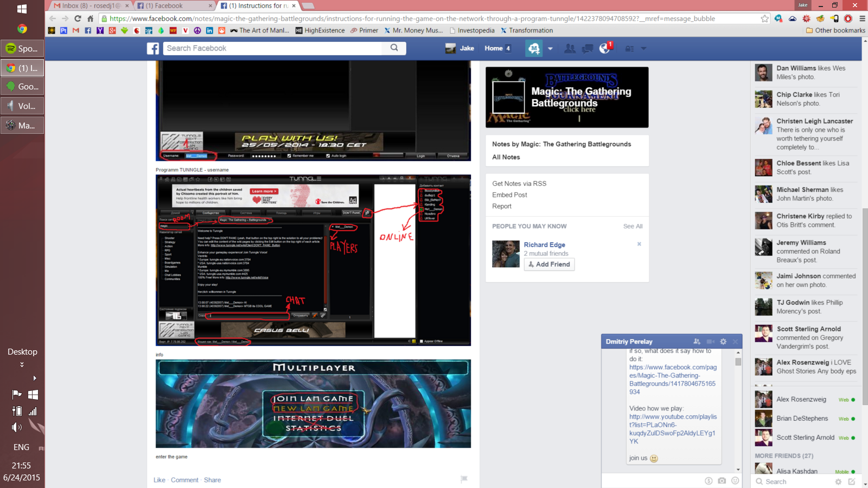Image resolution: width=868 pixels, height=488 pixels.
Task: Click the search magnifier button in Facebook
Action: 394,48
